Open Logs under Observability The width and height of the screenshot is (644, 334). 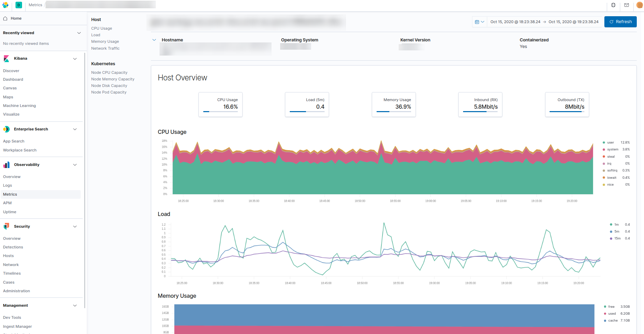coord(7,185)
